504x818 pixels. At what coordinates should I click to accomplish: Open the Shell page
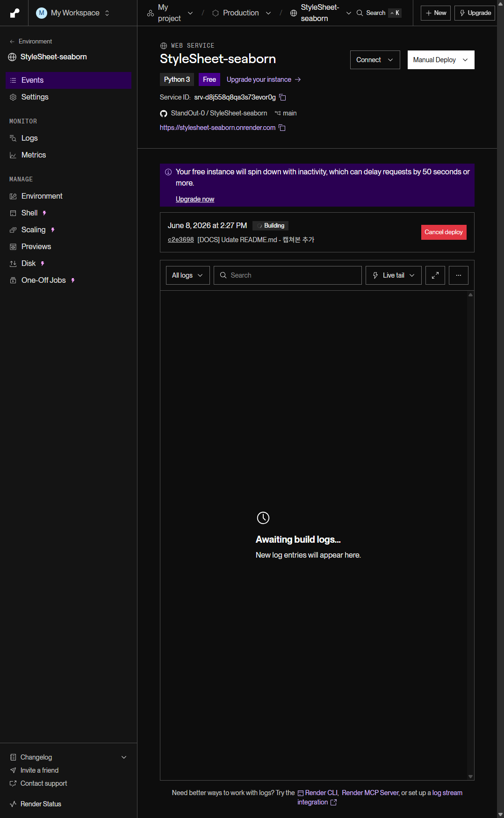tap(68, 213)
